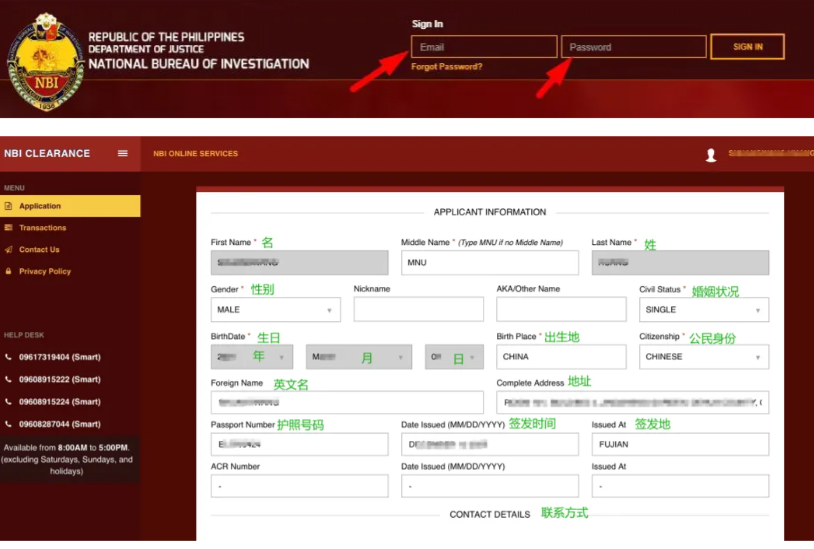Click the Middle Name field
This screenshot has height=549, width=814.
489,263
